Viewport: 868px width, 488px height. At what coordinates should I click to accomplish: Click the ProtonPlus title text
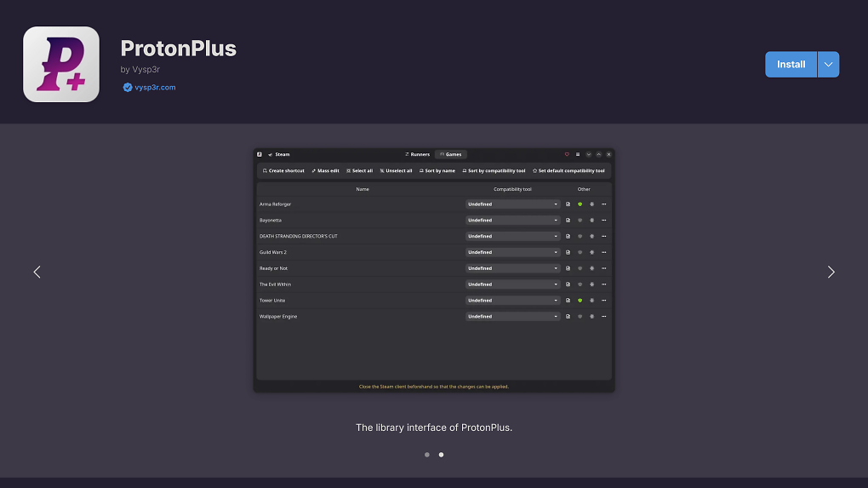(x=178, y=49)
